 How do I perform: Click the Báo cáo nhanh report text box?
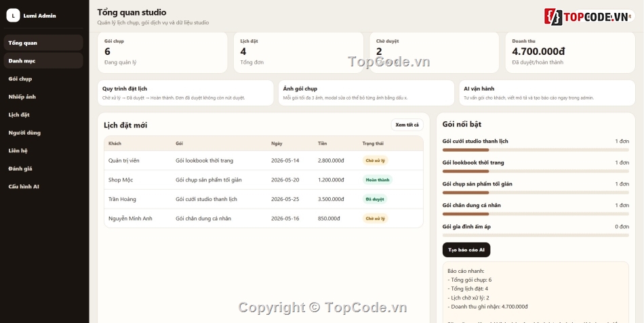(x=536, y=293)
